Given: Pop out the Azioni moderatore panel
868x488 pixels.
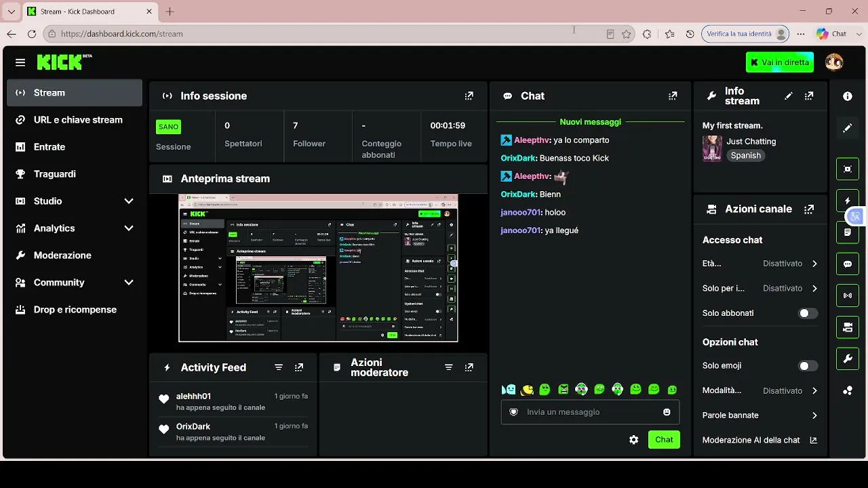Looking at the screenshot, I should pyautogui.click(x=469, y=367).
